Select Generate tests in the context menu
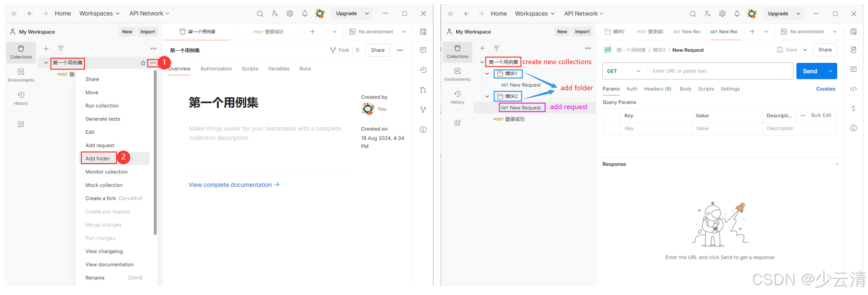 click(103, 119)
